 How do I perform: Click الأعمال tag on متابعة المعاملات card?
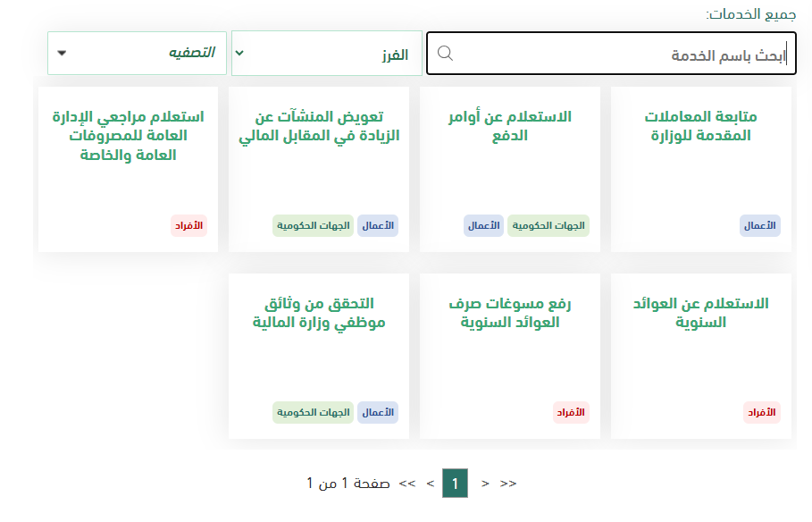[760, 225]
